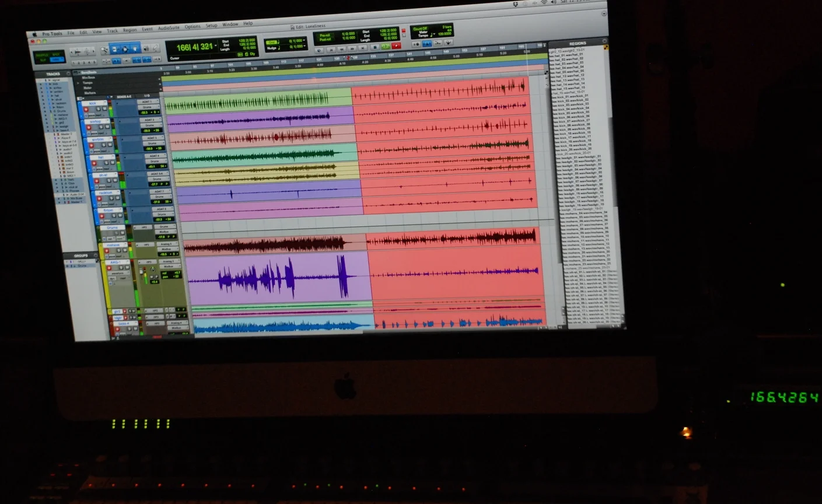822x504 pixels.
Task: Toggle the Wait for Note button
Action: [416, 44]
